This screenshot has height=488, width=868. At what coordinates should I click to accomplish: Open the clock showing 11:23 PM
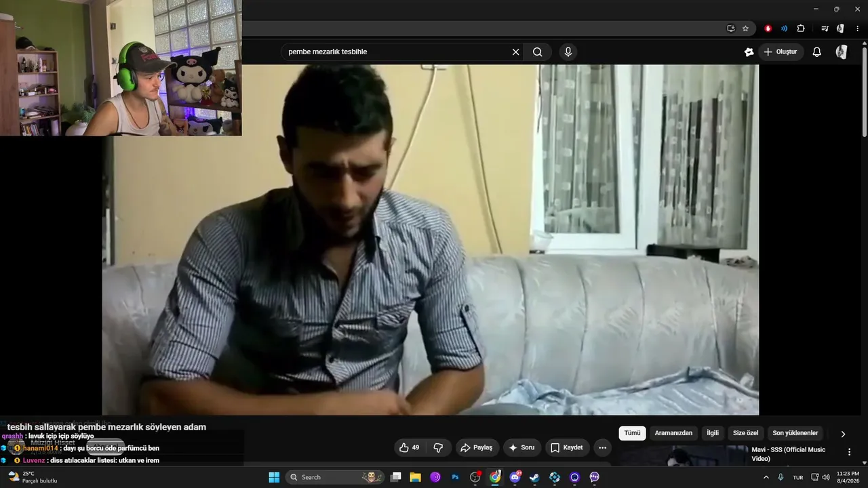[848, 477]
